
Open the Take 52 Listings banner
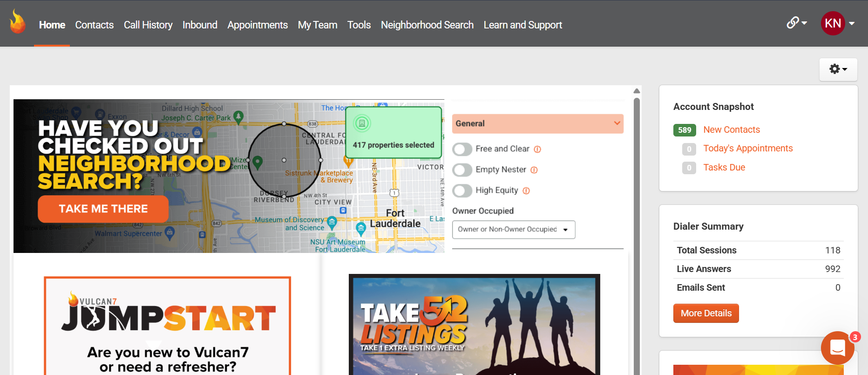tap(474, 324)
